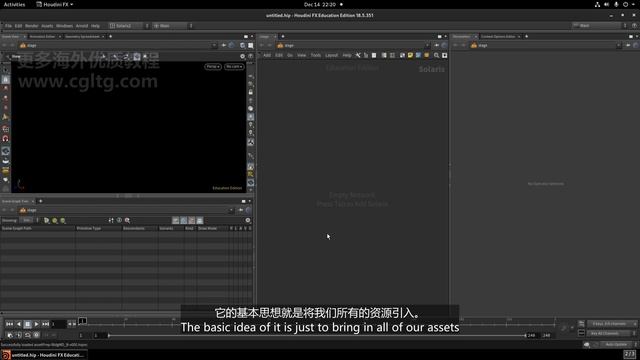This screenshot has height=360, width=640.
Task: Toggle the lock icon in viewport right toolbar
Action: 251,92
